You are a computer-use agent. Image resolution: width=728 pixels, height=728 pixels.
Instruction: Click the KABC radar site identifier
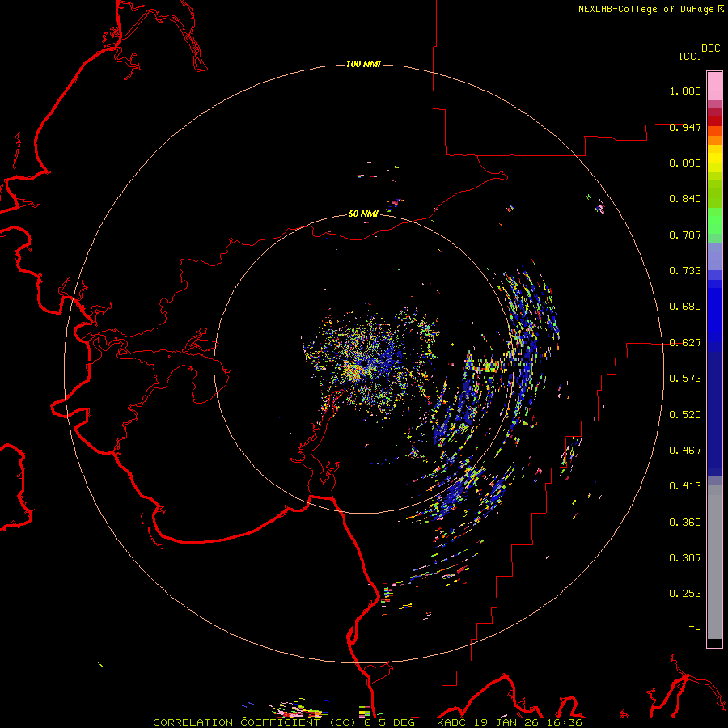452,722
